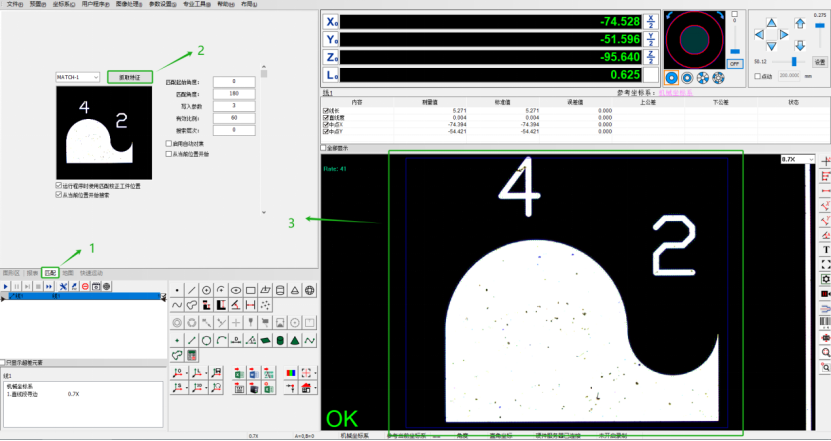Click the light OFF button
This screenshot has width=831, height=441.
click(x=733, y=62)
